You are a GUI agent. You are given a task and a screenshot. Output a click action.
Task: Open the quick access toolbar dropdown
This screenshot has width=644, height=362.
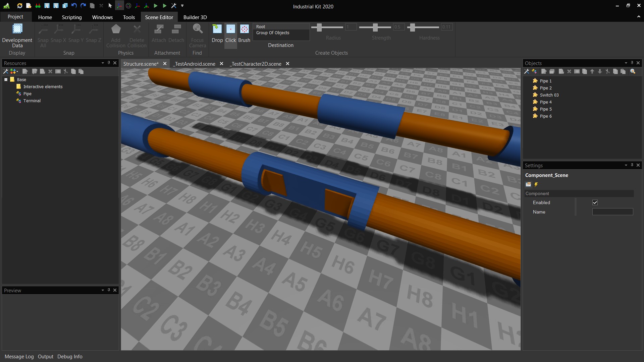tap(182, 6)
